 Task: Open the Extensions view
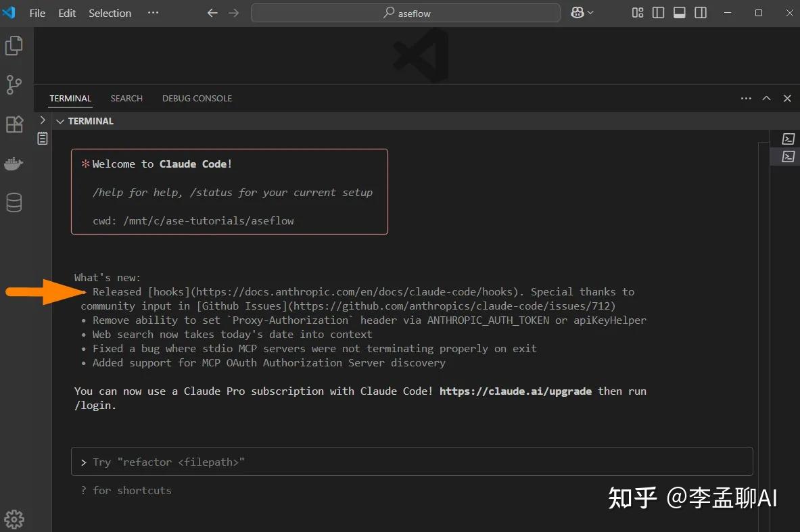click(x=14, y=124)
